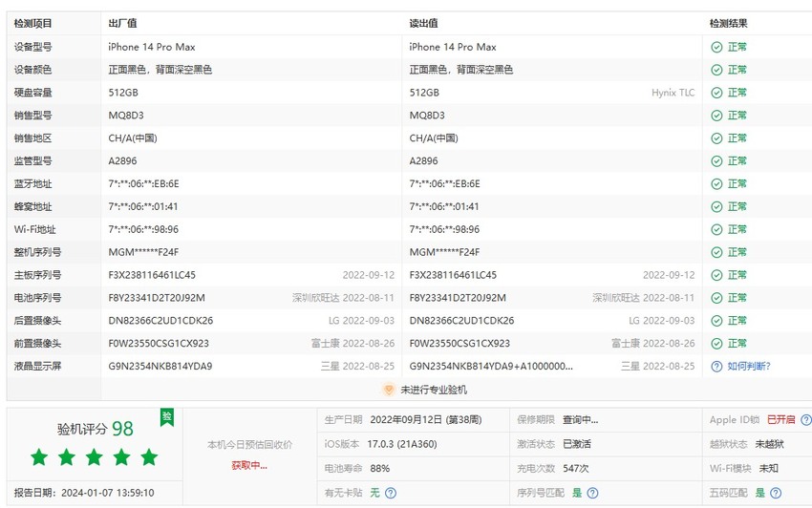
Task: Click the 如何判断? link in 液晶显示屏 row
Action: click(x=748, y=366)
